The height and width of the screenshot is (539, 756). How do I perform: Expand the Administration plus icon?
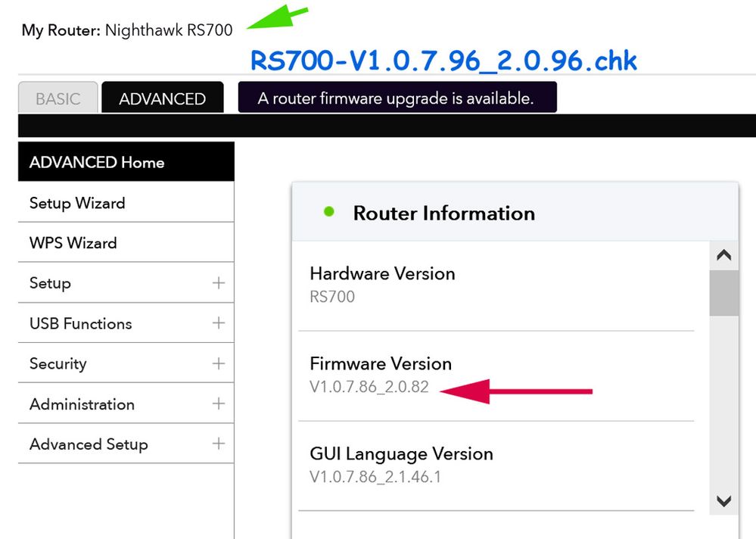click(219, 404)
